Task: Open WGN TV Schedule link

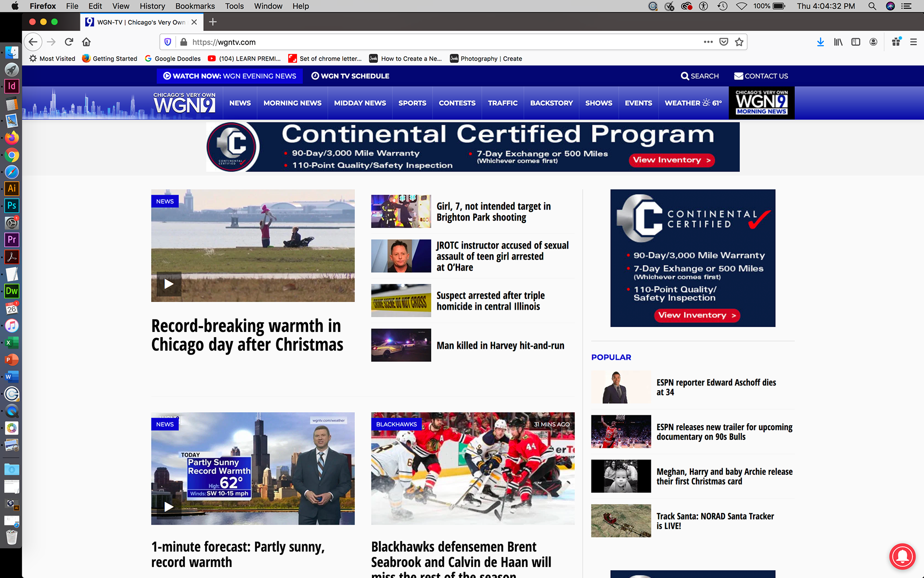Action: 350,76
